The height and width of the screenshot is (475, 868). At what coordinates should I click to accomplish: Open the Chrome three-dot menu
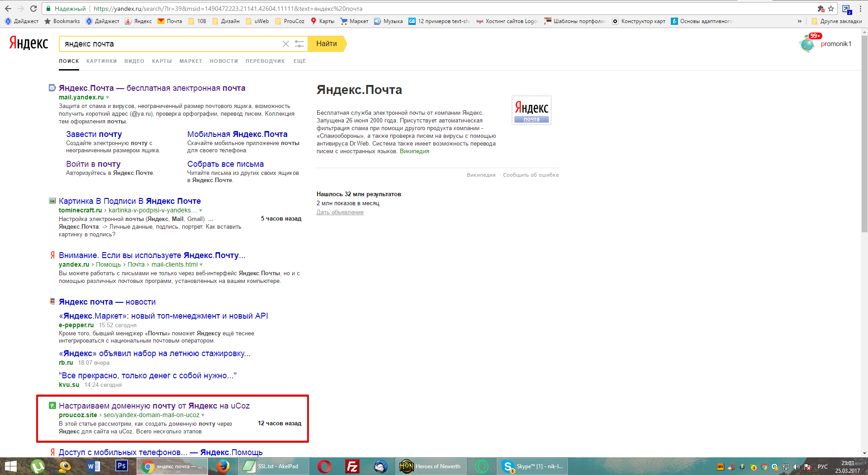[x=860, y=9]
